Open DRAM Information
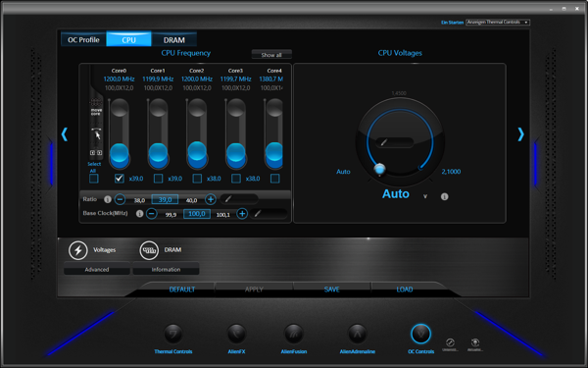Image resolution: width=588 pixels, height=368 pixels. [166, 269]
